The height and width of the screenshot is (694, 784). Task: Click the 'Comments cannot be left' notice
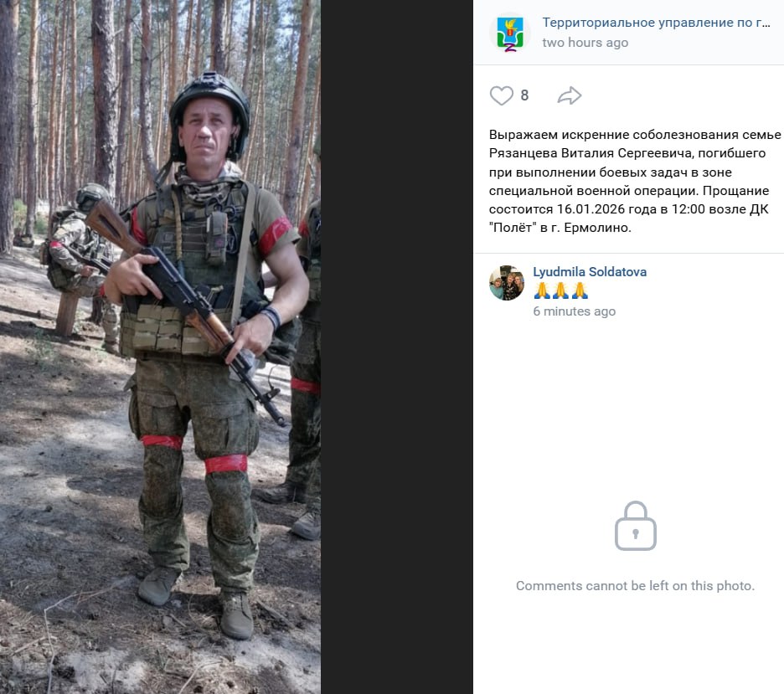(635, 585)
